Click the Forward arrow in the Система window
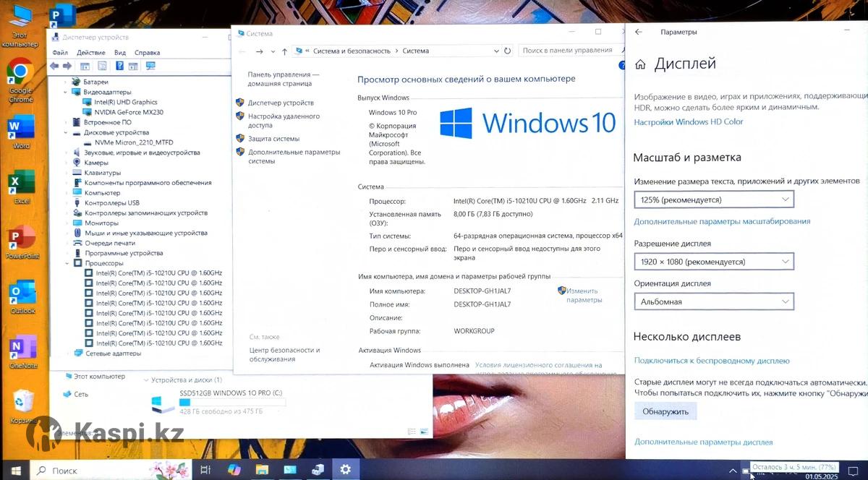Screen dimensions: 868x480 259,51
